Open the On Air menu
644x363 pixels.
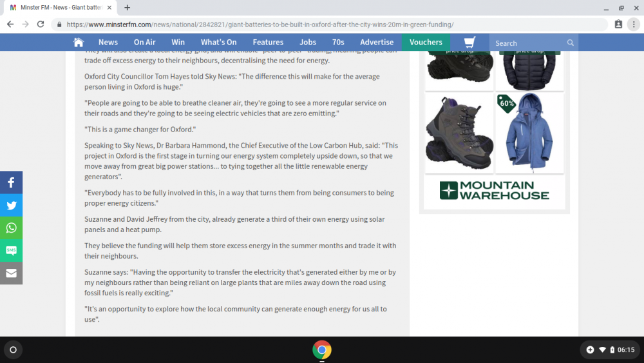tap(144, 43)
